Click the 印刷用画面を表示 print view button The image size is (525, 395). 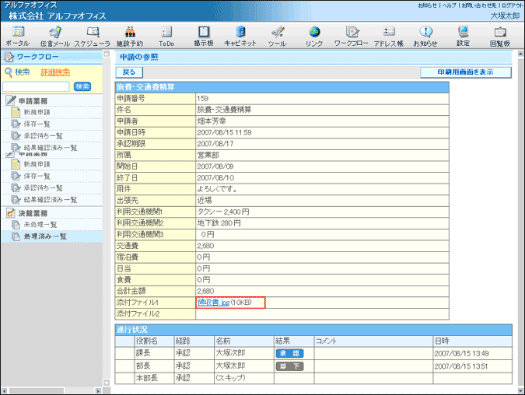(x=466, y=72)
